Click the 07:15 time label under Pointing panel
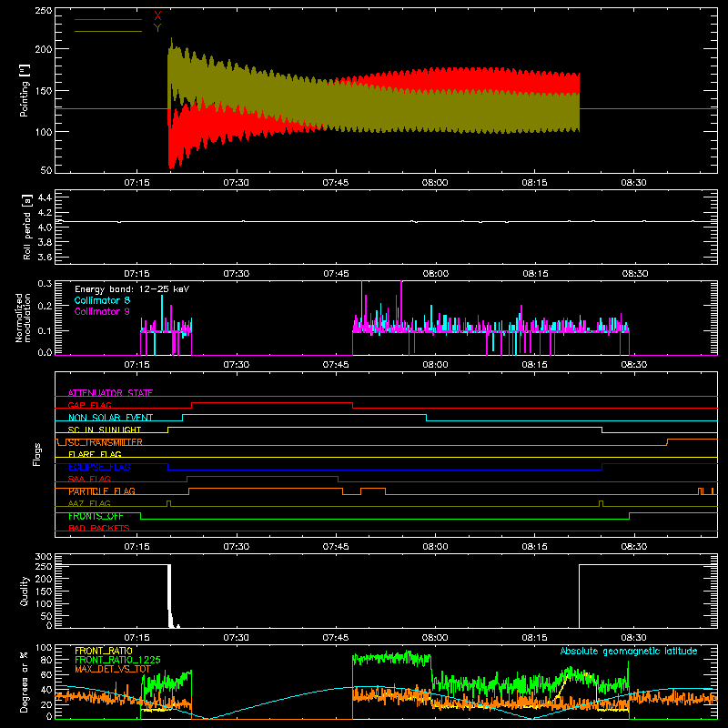The width and height of the screenshot is (728, 728). point(137,183)
